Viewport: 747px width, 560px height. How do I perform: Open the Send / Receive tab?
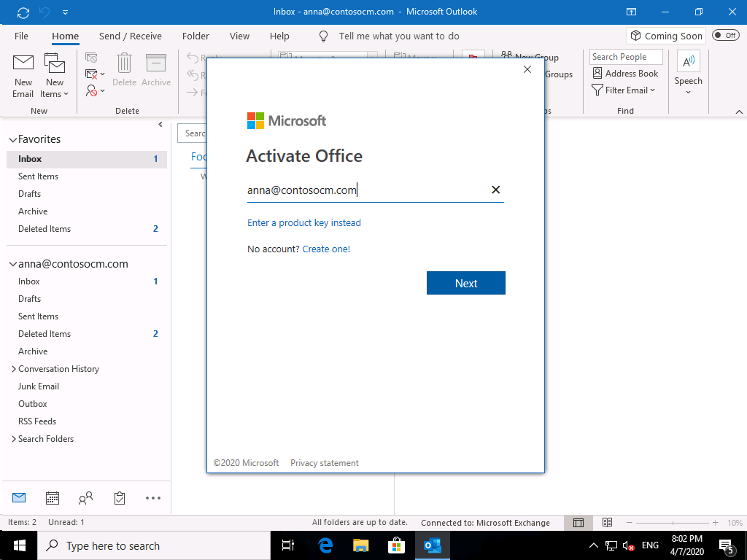pyautogui.click(x=131, y=36)
